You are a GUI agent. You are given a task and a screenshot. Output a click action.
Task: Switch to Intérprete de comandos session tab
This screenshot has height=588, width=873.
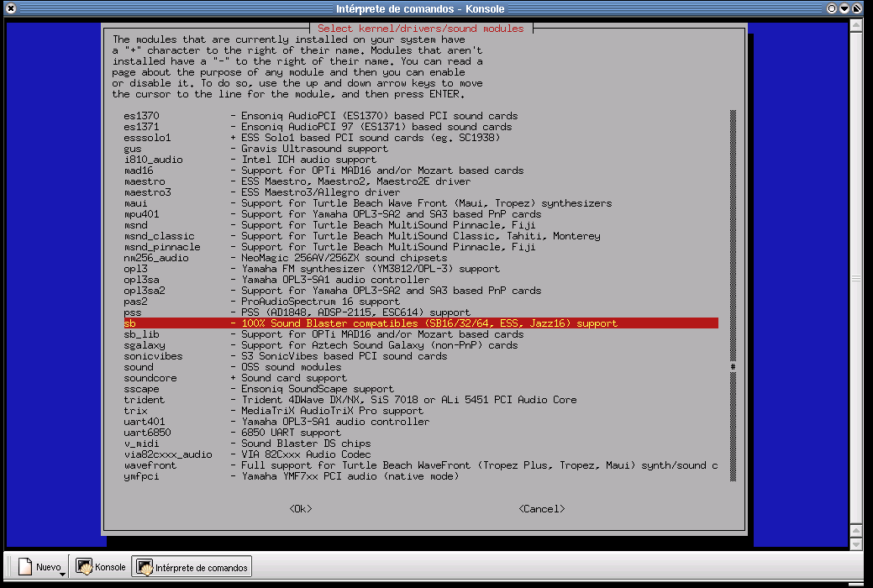pyautogui.click(x=192, y=567)
